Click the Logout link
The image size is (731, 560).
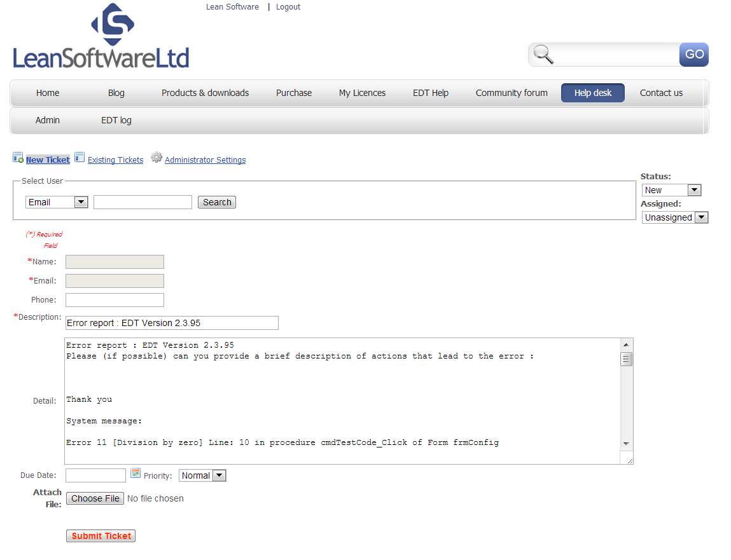coord(288,7)
